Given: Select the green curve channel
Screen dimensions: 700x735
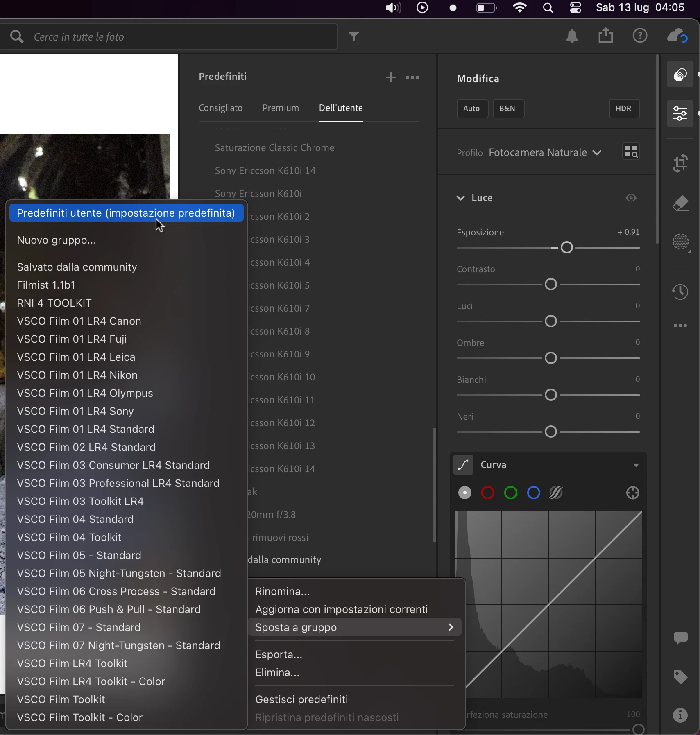Looking at the screenshot, I should pyautogui.click(x=511, y=493).
